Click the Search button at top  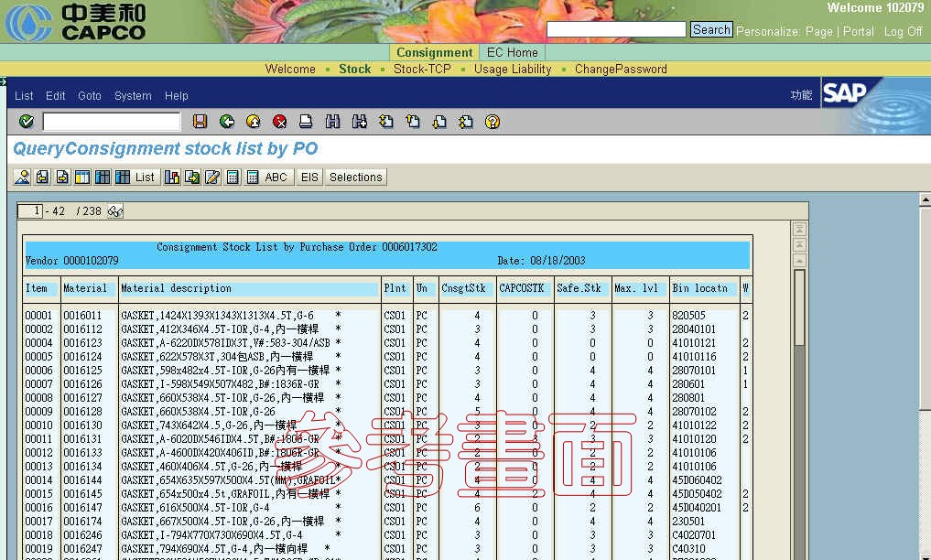pyautogui.click(x=711, y=30)
